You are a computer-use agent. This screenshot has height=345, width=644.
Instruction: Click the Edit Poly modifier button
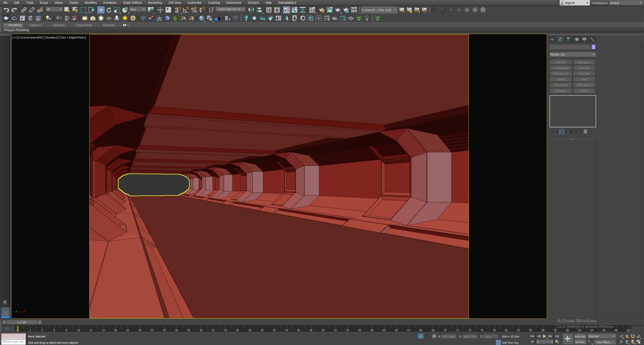point(560,62)
